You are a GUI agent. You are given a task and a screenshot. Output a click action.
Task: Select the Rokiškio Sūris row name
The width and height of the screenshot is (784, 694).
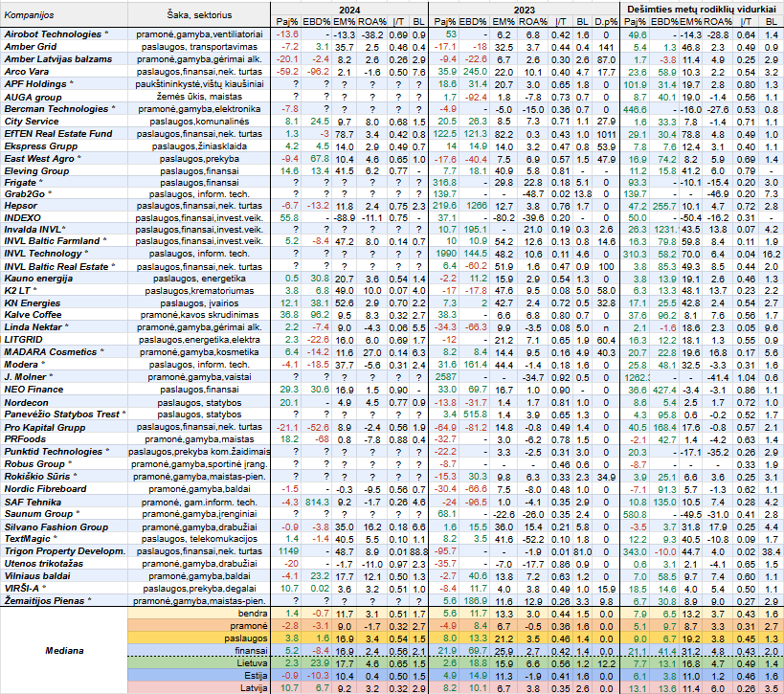pos(37,477)
